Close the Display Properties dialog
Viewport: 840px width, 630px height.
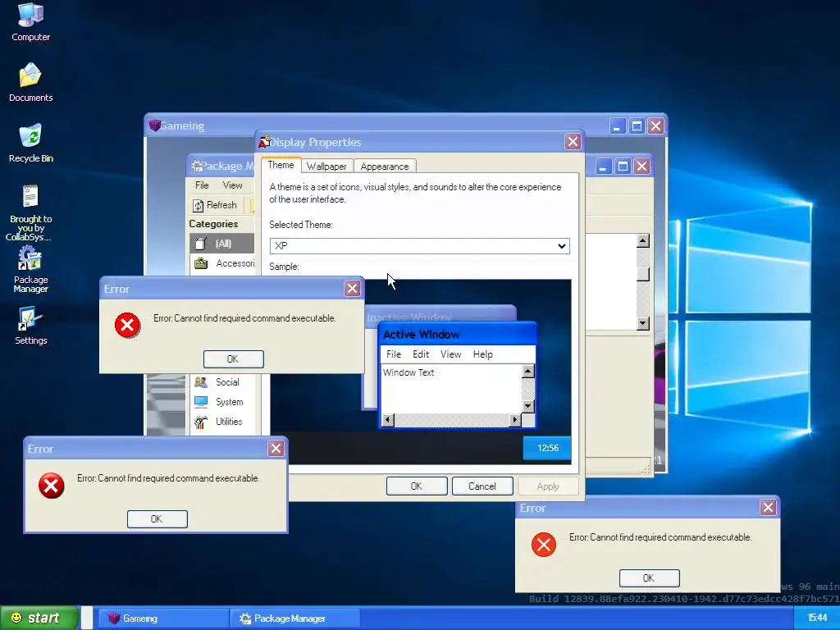pos(573,141)
